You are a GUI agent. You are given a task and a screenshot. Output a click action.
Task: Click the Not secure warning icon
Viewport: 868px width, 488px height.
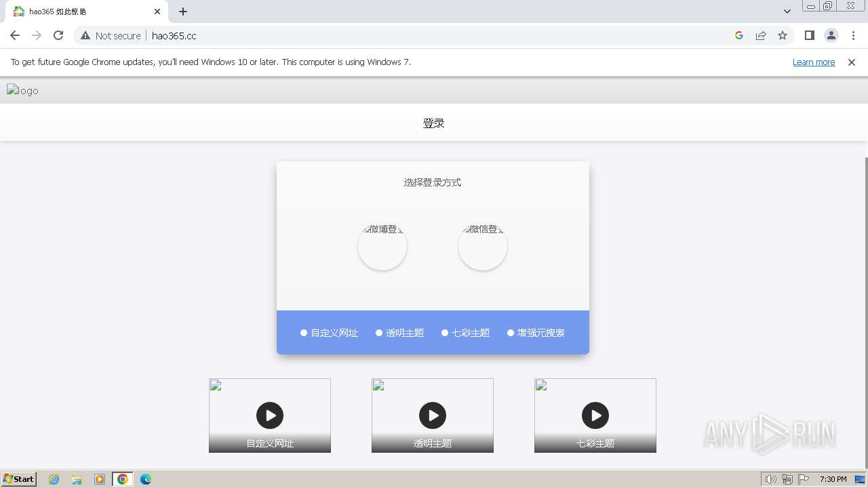pyautogui.click(x=85, y=35)
